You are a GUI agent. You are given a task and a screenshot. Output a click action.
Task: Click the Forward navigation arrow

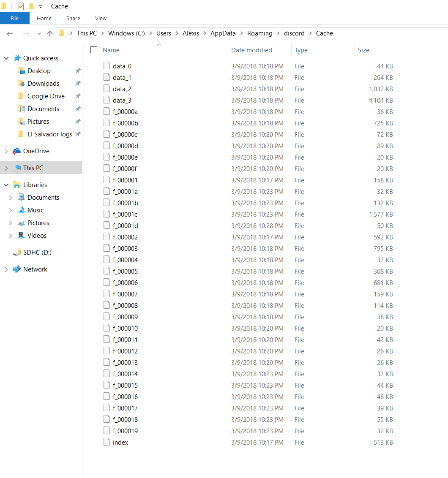pyautogui.click(x=27, y=33)
